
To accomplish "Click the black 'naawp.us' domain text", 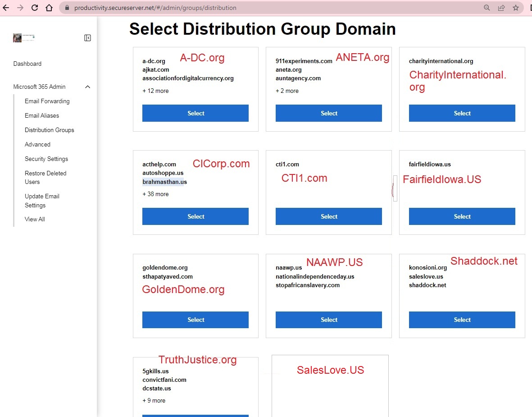I will coord(289,268).
